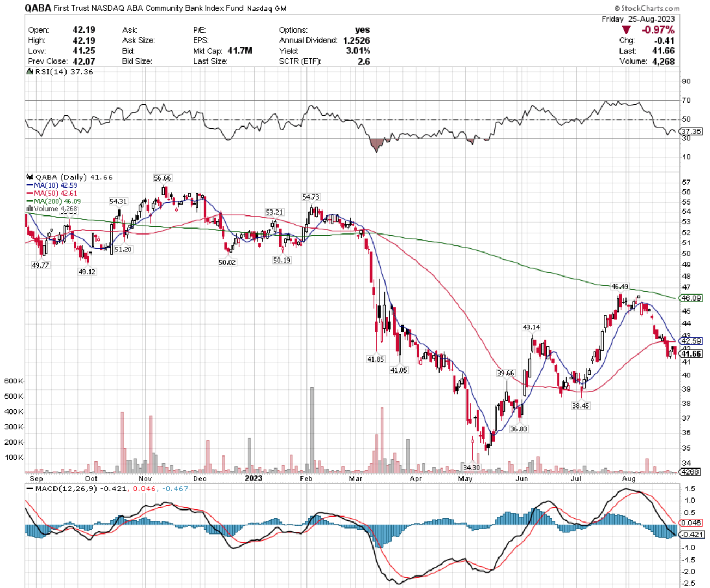Click the 'P/E:' label
Screen dimensions: 710x588
pyautogui.click(x=200, y=30)
